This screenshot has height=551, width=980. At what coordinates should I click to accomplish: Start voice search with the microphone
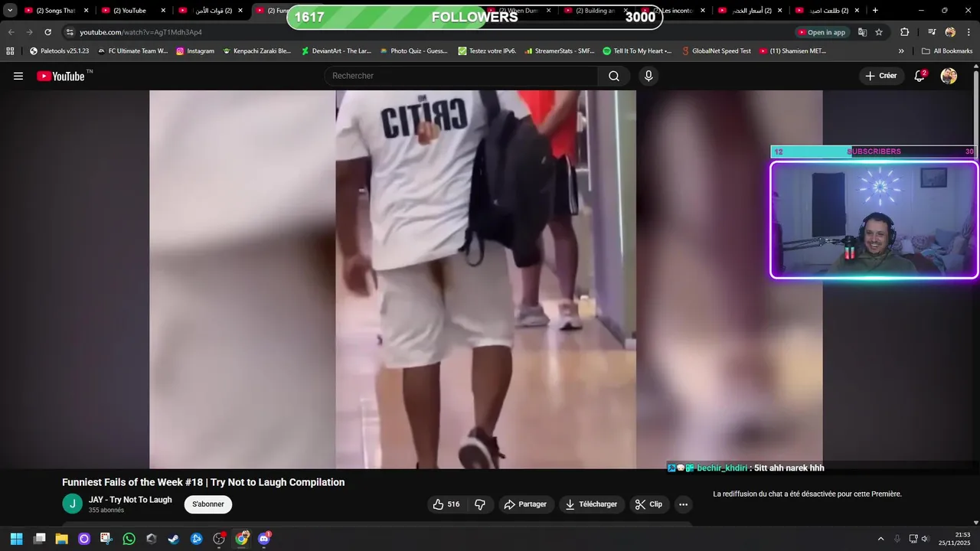point(648,76)
